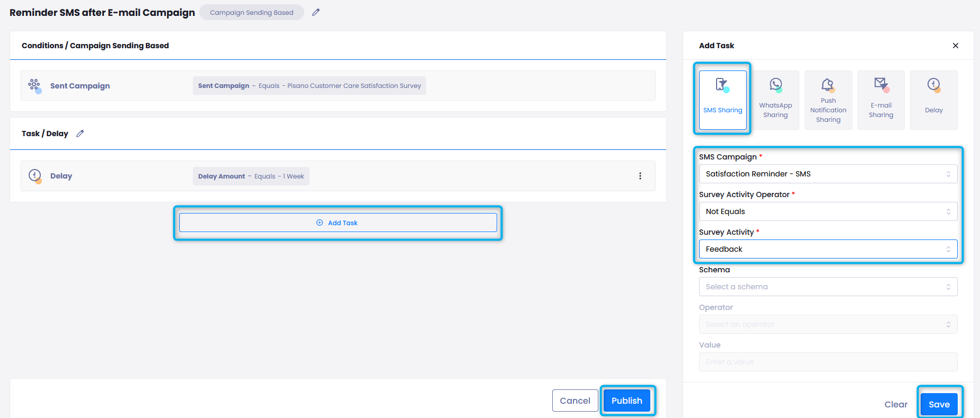Viewport: 980px width, 418px height.
Task: Cancel the workflow editing
Action: click(x=575, y=401)
